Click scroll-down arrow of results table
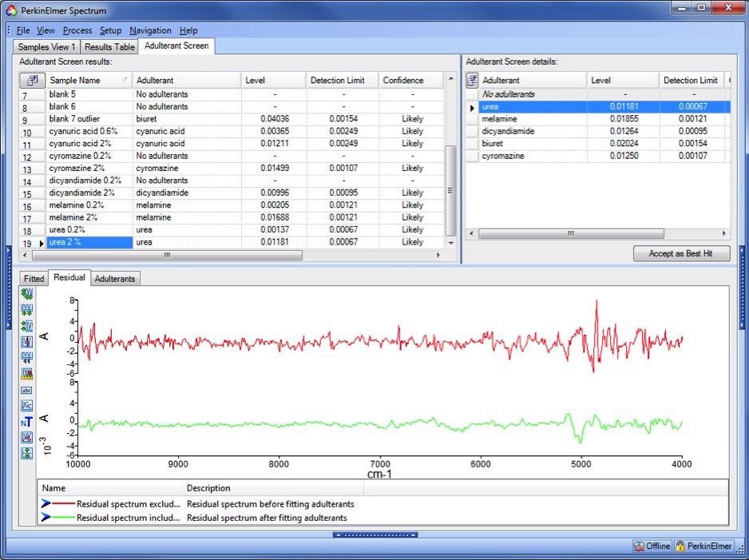The height and width of the screenshot is (560, 749). [x=450, y=243]
